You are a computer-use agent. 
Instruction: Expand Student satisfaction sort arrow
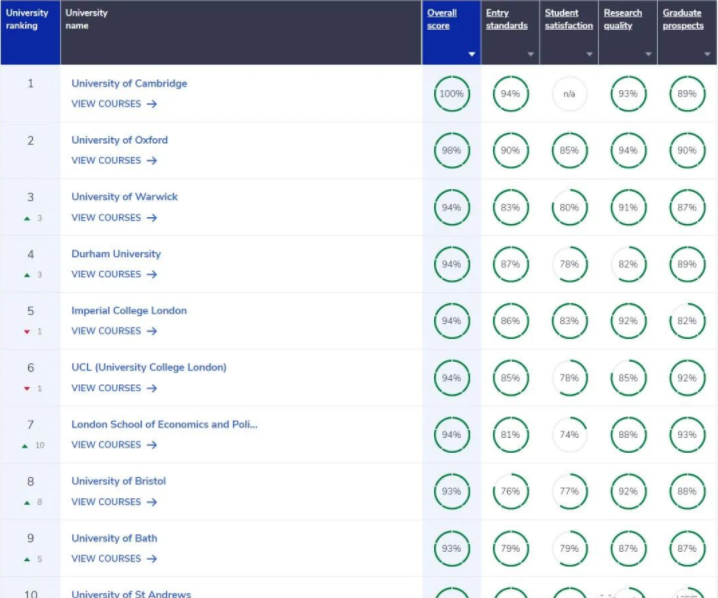(589, 55)
